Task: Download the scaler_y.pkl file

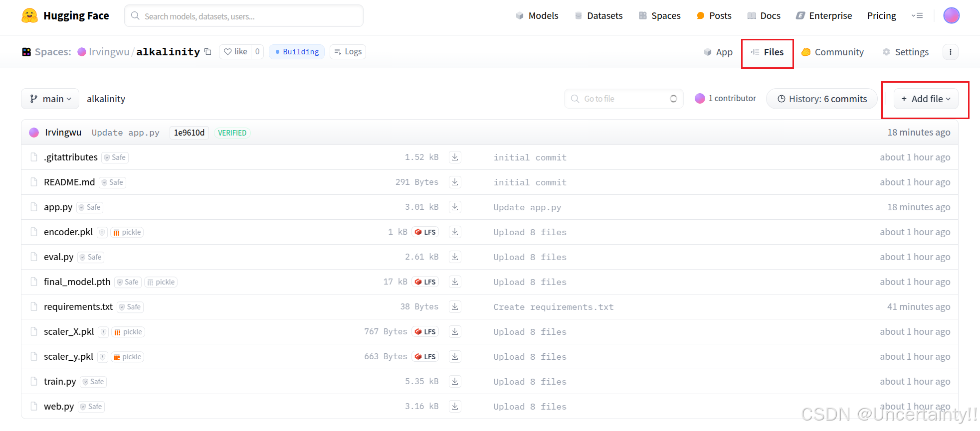Action: [x=455, y=357]
